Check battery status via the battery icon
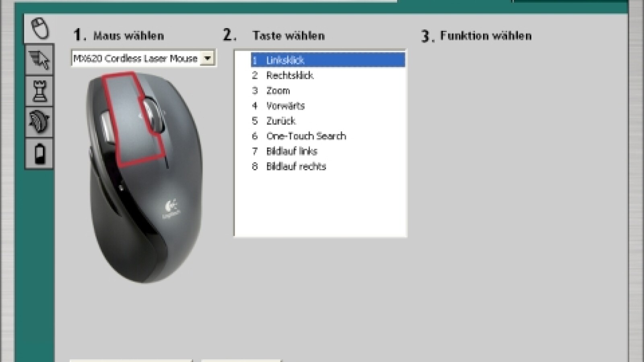The image size is (644, 362). pyautogui.click(x=41, y=154)
